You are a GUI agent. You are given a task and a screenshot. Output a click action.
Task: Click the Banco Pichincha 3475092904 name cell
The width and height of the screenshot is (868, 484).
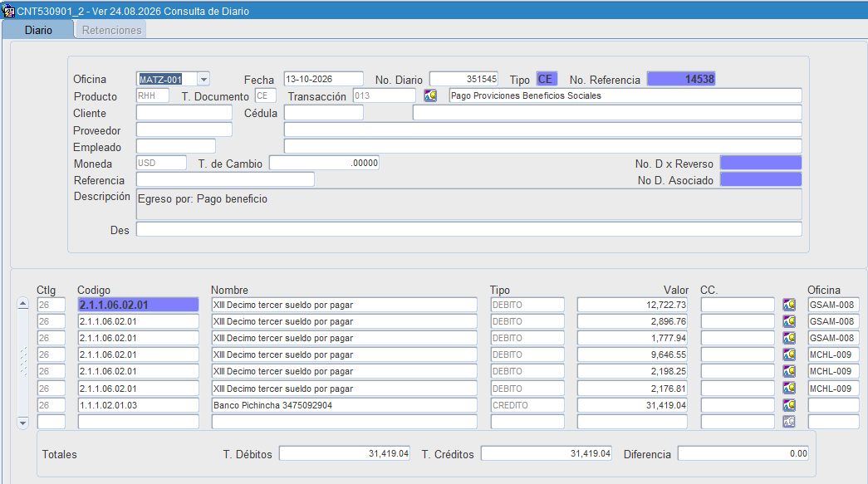[345, 405]
